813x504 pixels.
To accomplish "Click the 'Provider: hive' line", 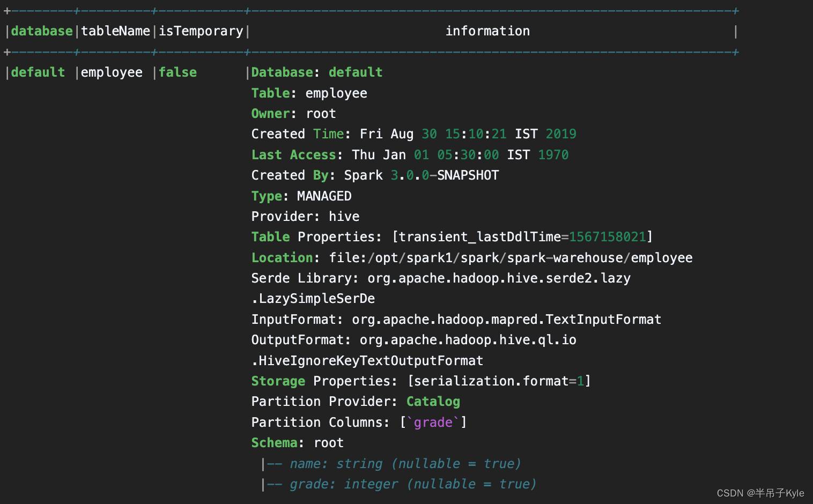I will pyautogui.click(x=306, y=217).
